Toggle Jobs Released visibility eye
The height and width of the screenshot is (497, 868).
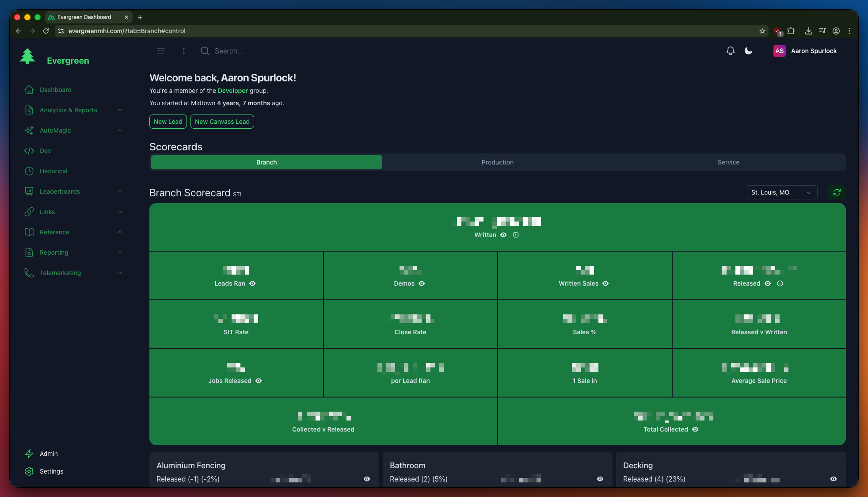[259, 381]
